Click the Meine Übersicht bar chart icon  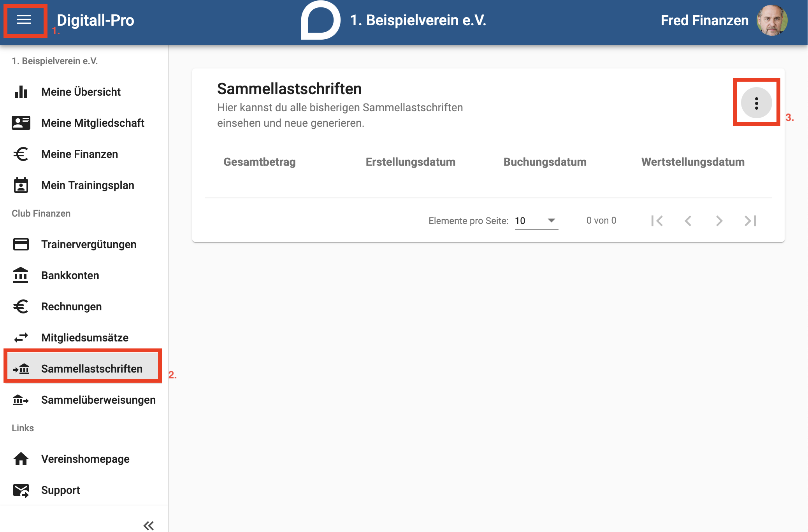pyautogui.click(x=21, y=92)
